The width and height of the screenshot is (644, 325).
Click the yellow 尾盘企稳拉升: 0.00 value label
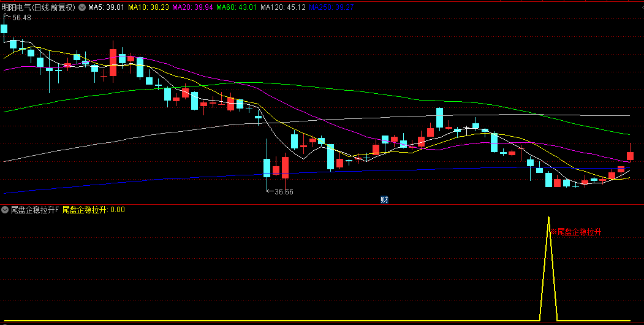(94, 210)
